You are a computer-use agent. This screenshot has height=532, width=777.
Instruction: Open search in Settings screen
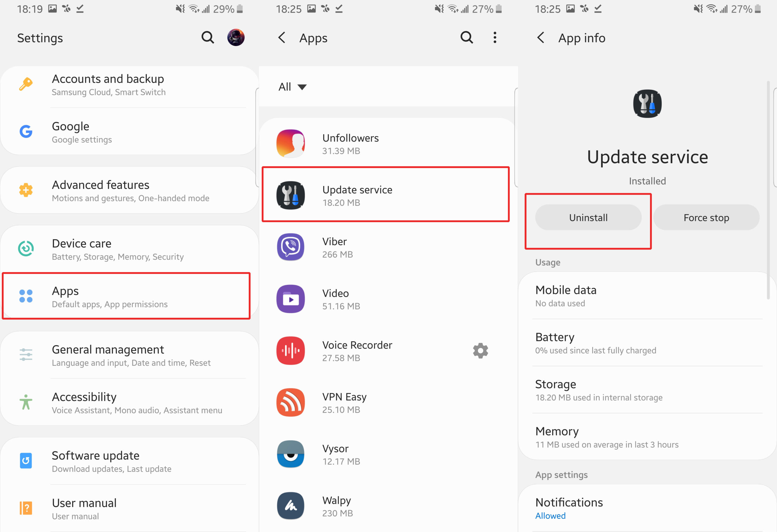pyautogui.click(x=208, y=37)
